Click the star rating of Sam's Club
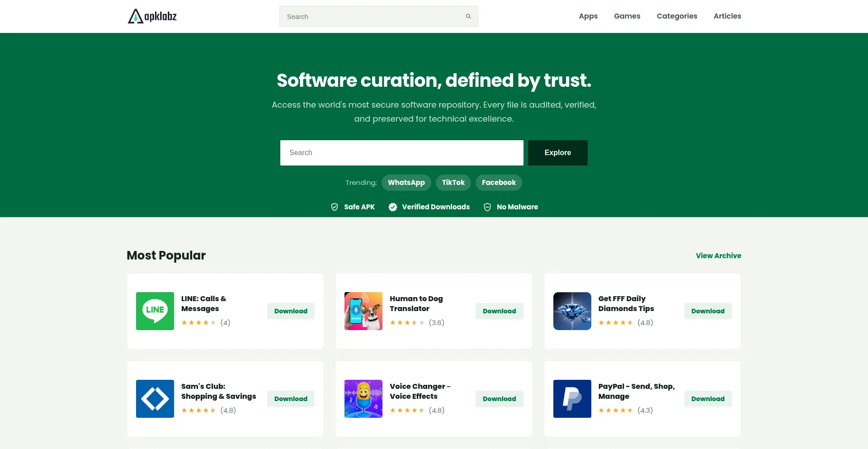868x449 pixels. click(x=198, y=411)
